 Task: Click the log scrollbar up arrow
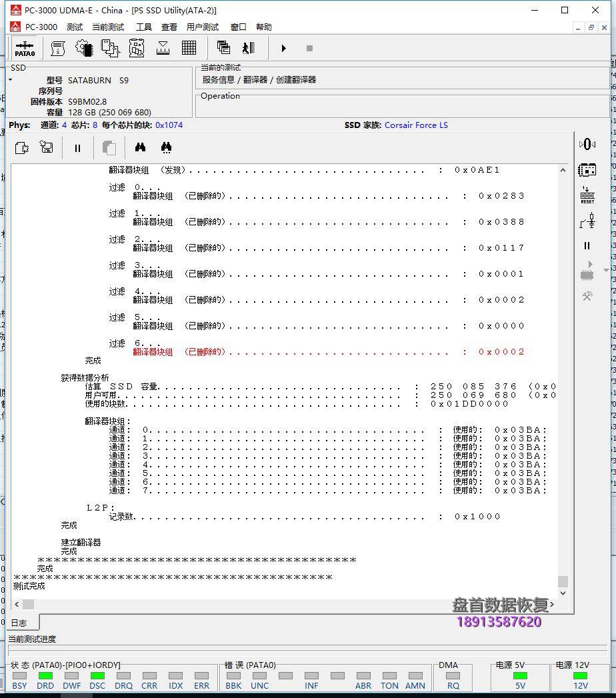click(563, 170)
